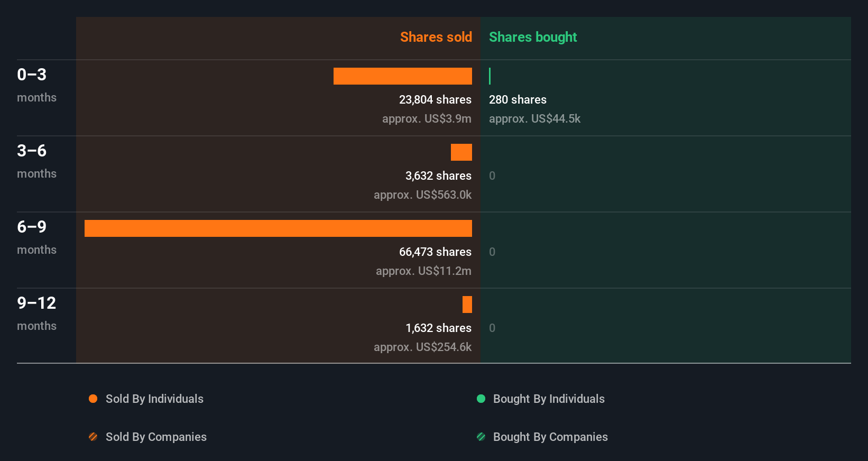
Task: Click the striped Bought By Companies legend icon
Action: [481, 437]
